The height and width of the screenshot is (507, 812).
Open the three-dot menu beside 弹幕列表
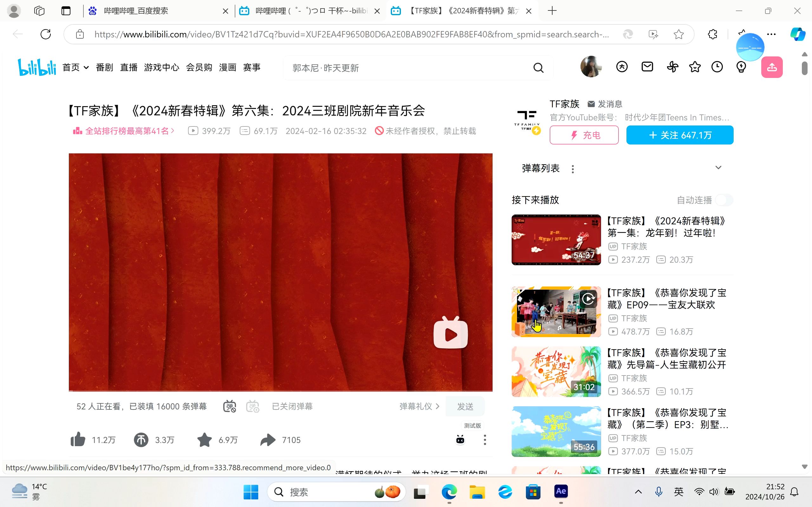pyautogui.click(x=573, y=169)
